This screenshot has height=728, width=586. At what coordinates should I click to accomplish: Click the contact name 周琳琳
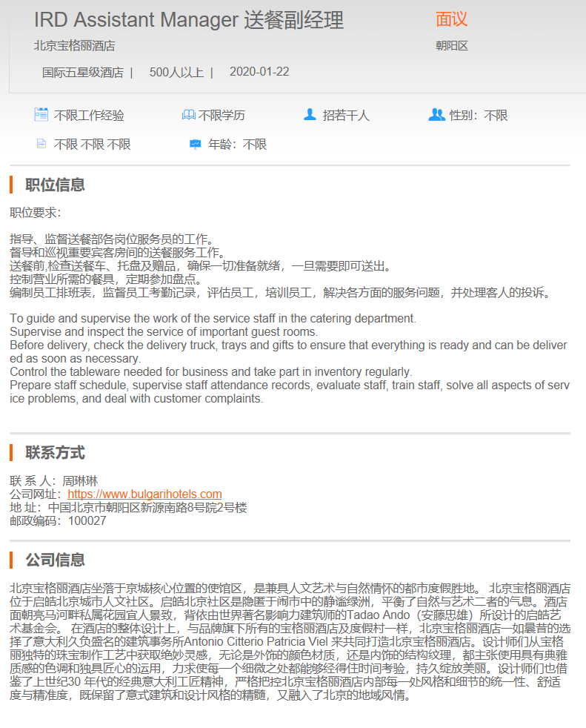pyautogui.click(x=80, y=481)
